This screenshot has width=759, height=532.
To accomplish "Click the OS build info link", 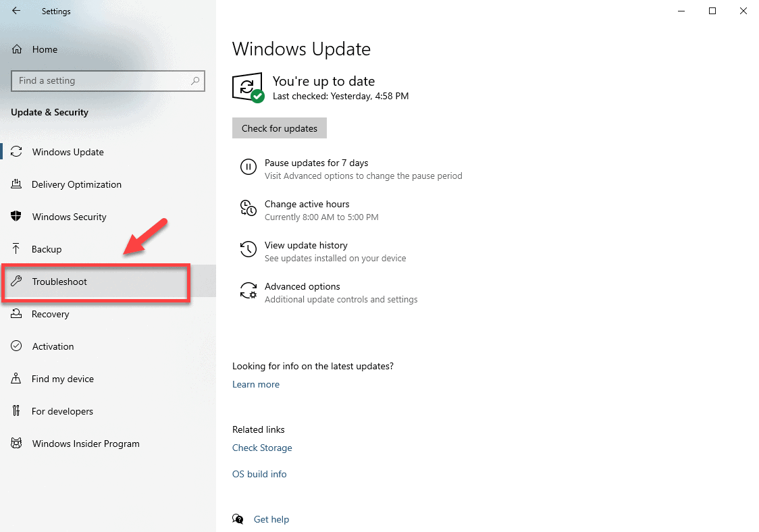I will coord(259,474).
